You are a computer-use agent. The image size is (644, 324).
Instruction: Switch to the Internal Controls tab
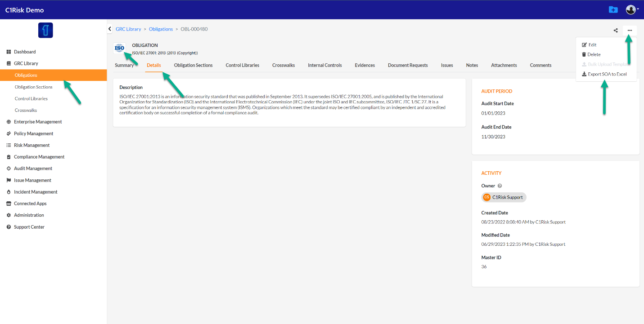click(325, 65)
